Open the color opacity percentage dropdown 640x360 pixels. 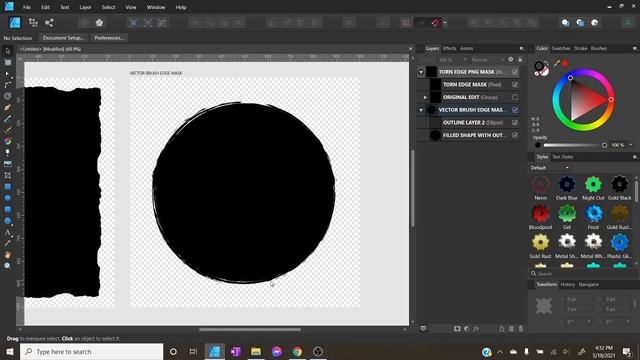(631, 145)
